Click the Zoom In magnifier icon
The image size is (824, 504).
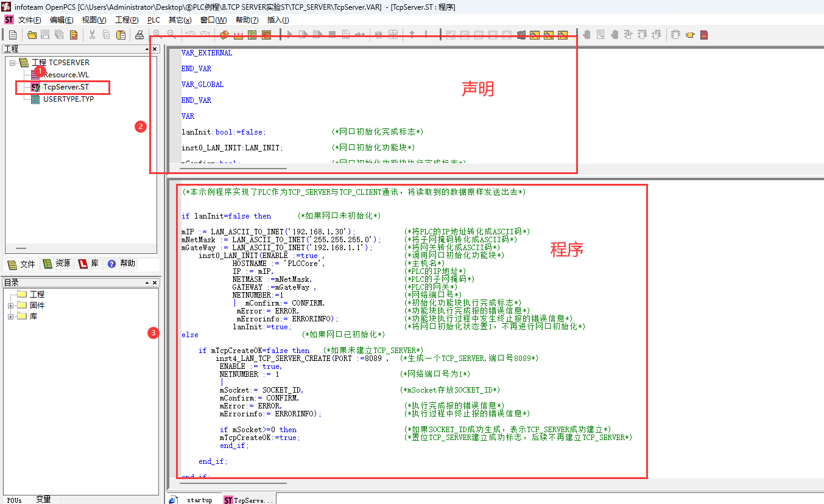[157, 35]
